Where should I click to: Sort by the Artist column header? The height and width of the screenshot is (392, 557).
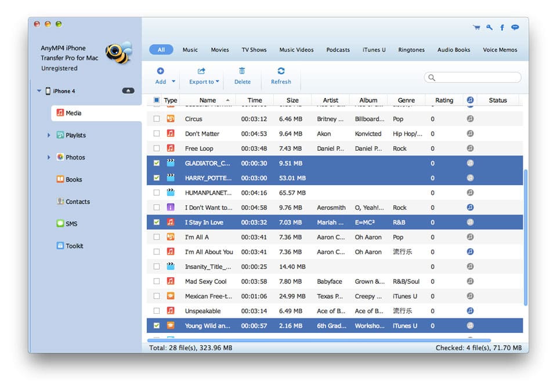pos(330,100)
